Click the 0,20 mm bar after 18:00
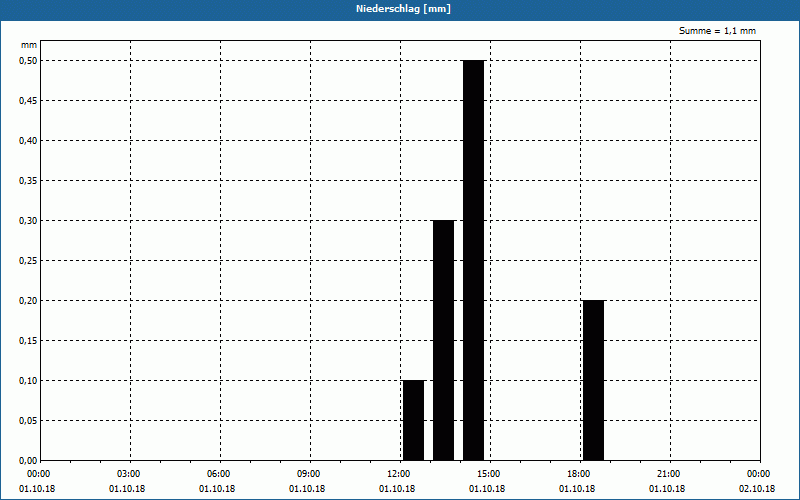Screen dimensions: 800x500 point(593,381)
